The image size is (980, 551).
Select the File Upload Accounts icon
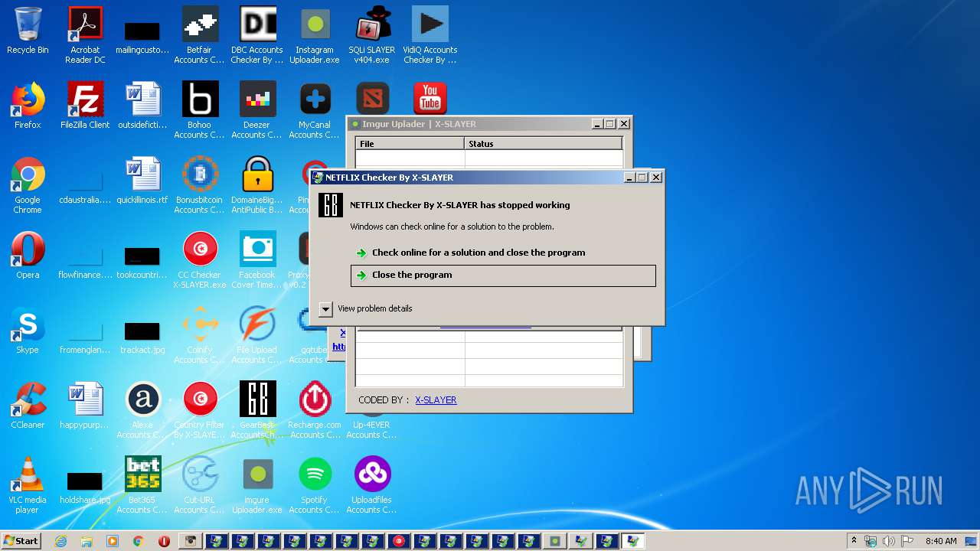257,334
